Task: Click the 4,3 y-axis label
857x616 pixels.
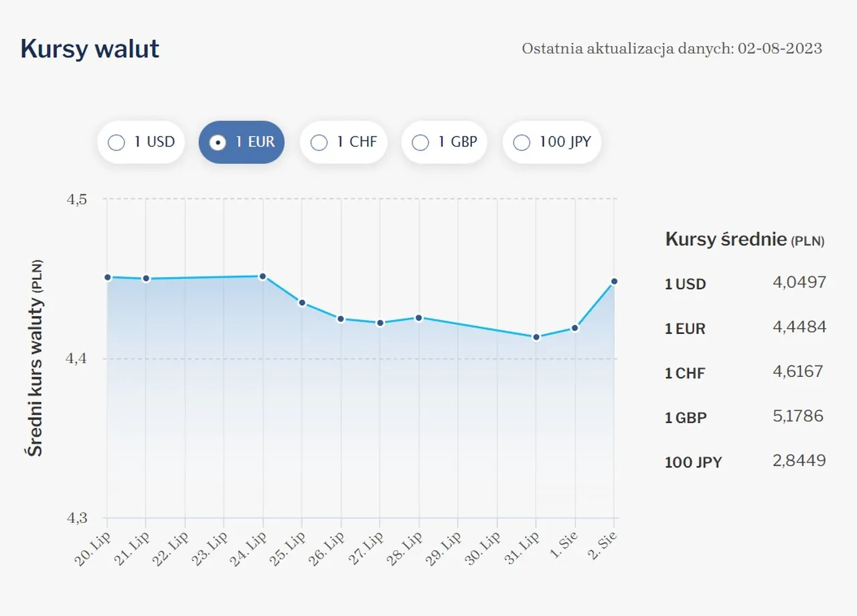Action: 77,518
